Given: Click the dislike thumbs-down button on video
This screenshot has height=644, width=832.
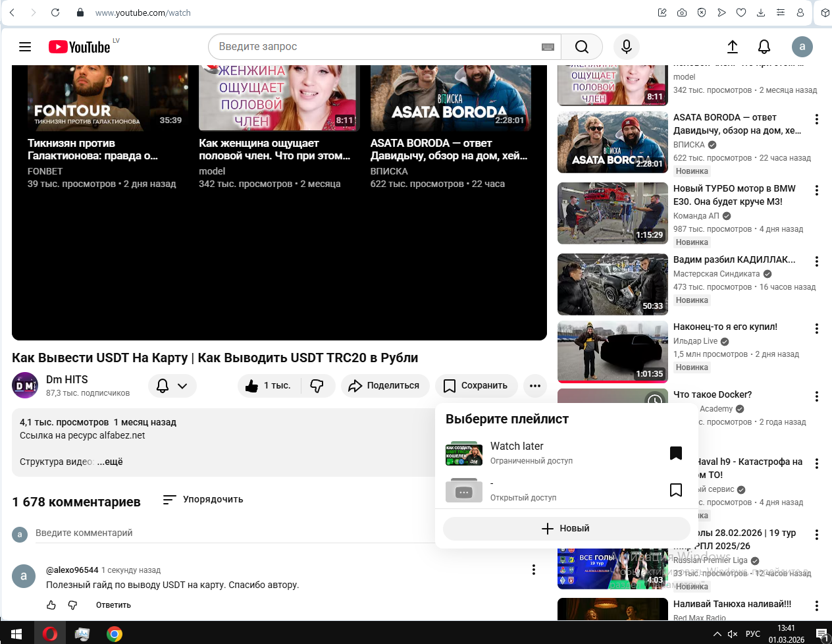Looking at the screenshot, I should (317, 386).
